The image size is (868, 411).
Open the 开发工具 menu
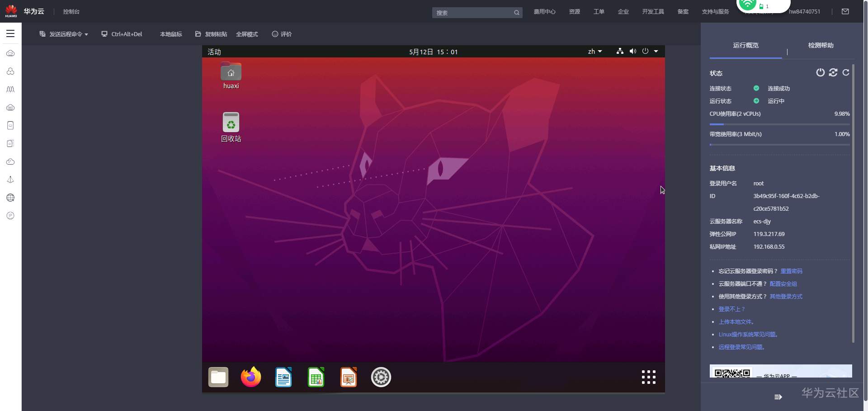(653, 12)
